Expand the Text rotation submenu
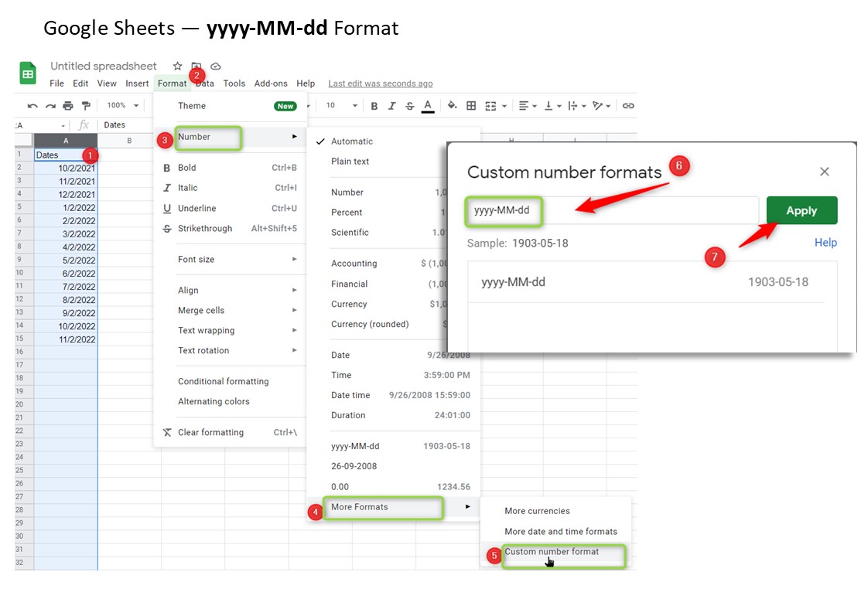Screen dimensions: 868x613 click(x=230, y=350)
